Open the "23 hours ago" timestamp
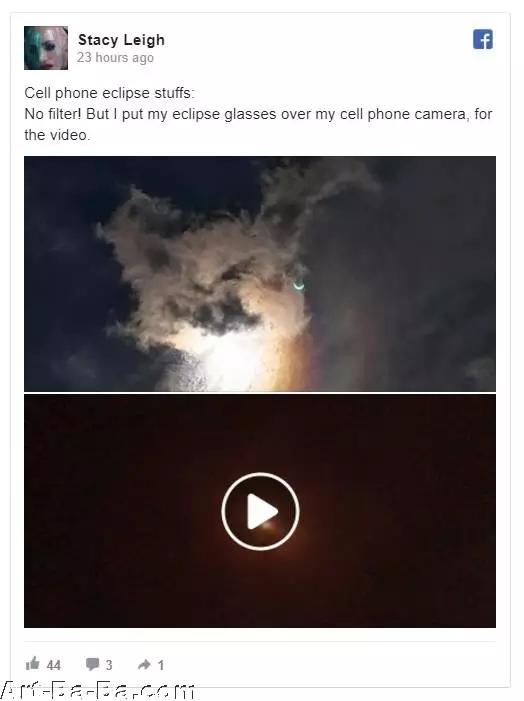 tap(115, 58)
